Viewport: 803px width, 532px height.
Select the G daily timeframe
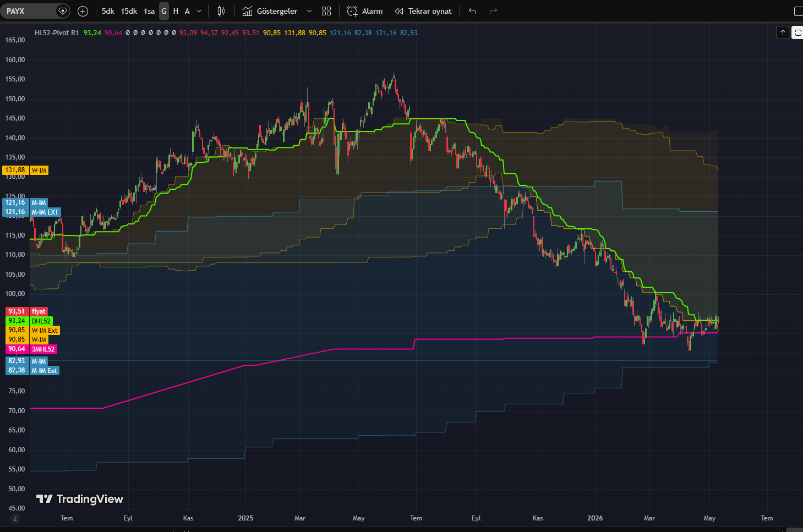click(164, 11)
